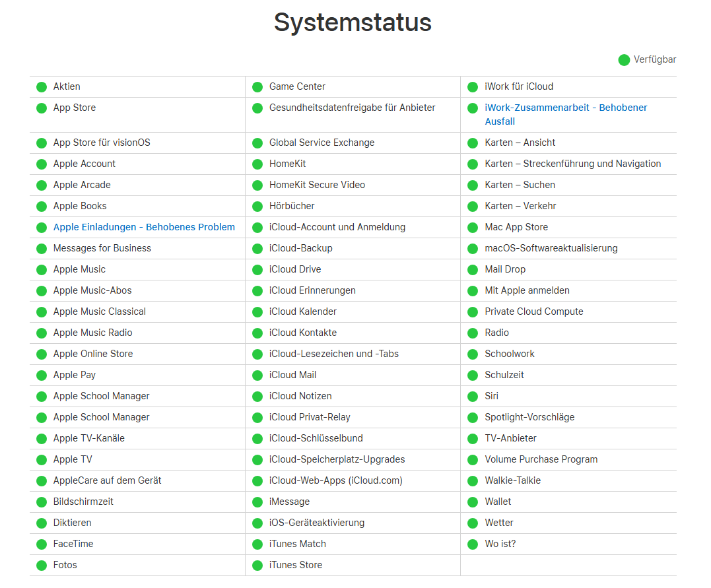Select the Private Cloud Compute entry
Screen dimensions: 711x588
click(533, 311)
